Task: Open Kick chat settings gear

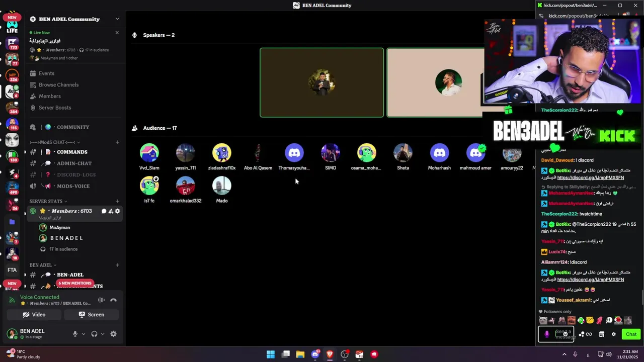Action: click(x=613, y=334)
